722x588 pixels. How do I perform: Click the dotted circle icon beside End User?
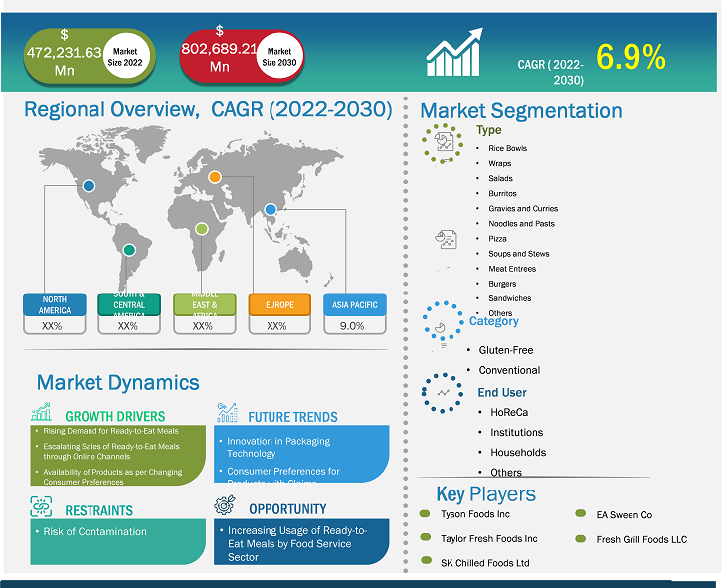pyautogui.click(x=442, y=392)
